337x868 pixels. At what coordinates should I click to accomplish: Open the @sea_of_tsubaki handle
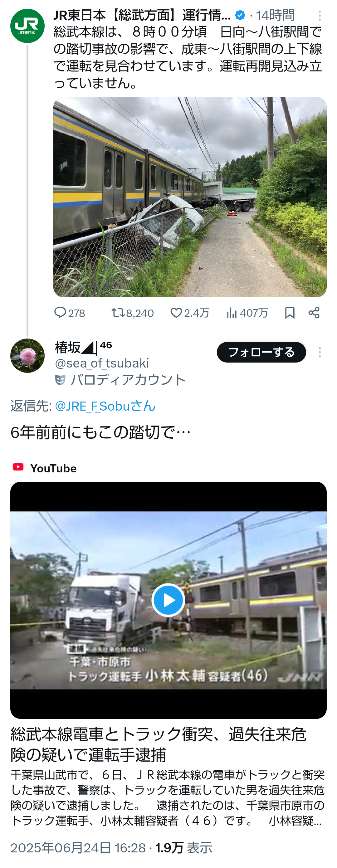(102, 363)
